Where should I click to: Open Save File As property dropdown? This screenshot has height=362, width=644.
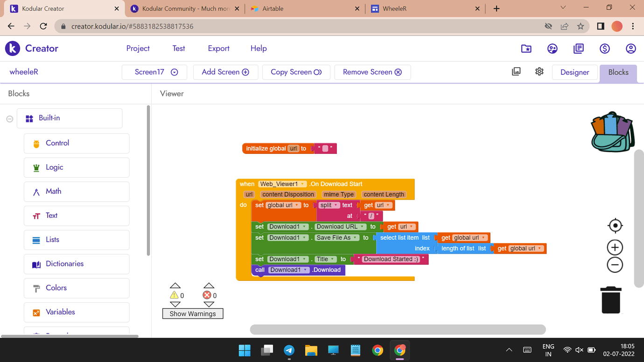point(336,238)
